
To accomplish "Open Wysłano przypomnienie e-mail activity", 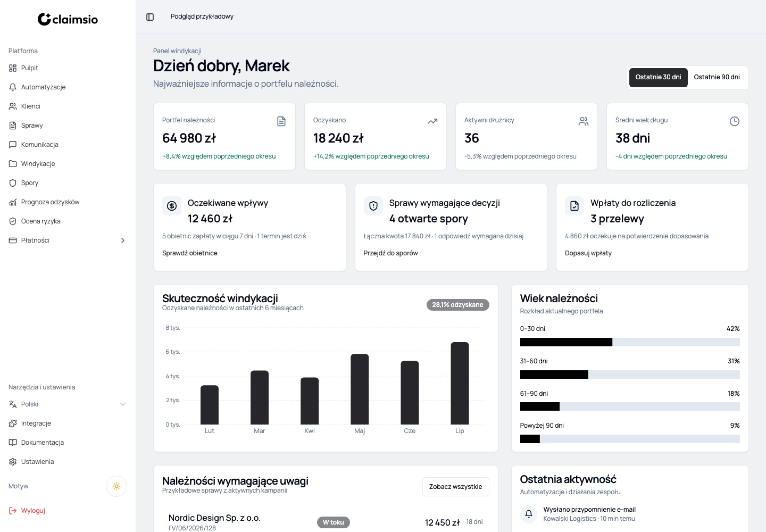I will click(x=589, y=510).
